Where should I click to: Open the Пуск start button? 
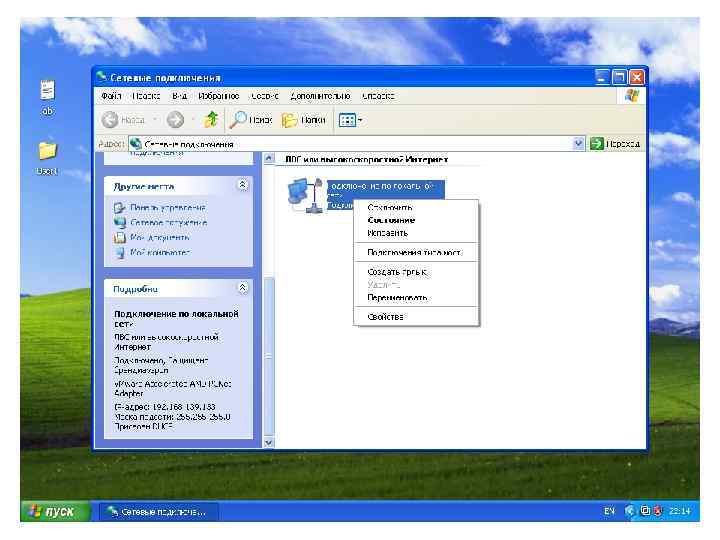click(56, 511)
